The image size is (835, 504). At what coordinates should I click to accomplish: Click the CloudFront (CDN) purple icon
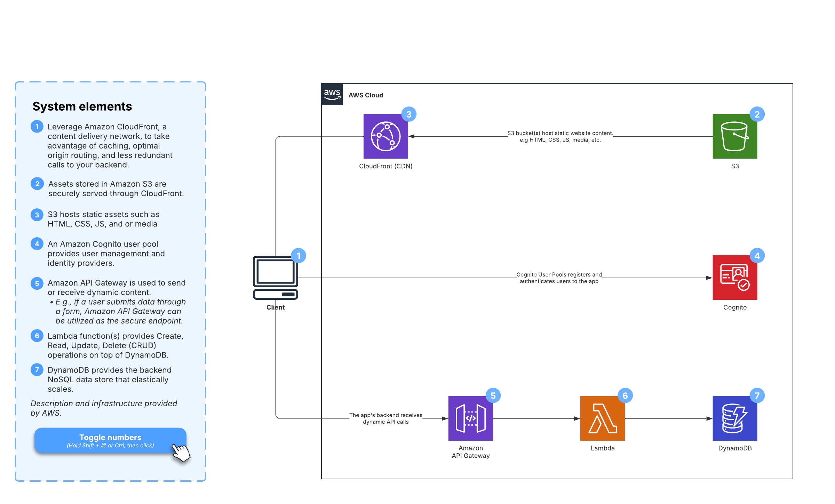point(385,136)
